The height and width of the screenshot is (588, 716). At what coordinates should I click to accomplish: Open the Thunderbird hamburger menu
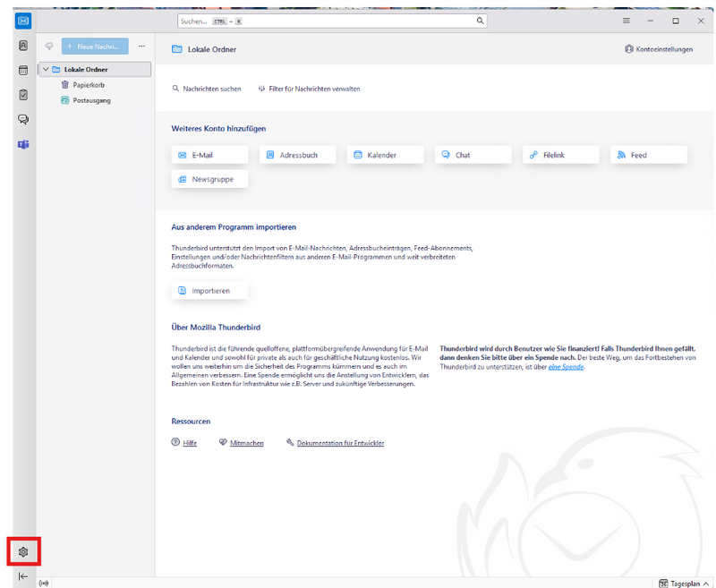(626, 21)
